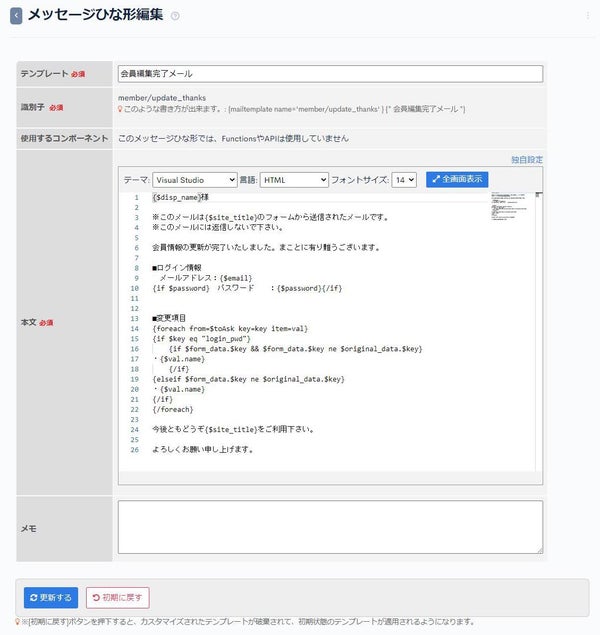The image size is (600, 635).
Task: Click the line {foreach from=$toAsk key=key item=val}
Action: [230, 328]
